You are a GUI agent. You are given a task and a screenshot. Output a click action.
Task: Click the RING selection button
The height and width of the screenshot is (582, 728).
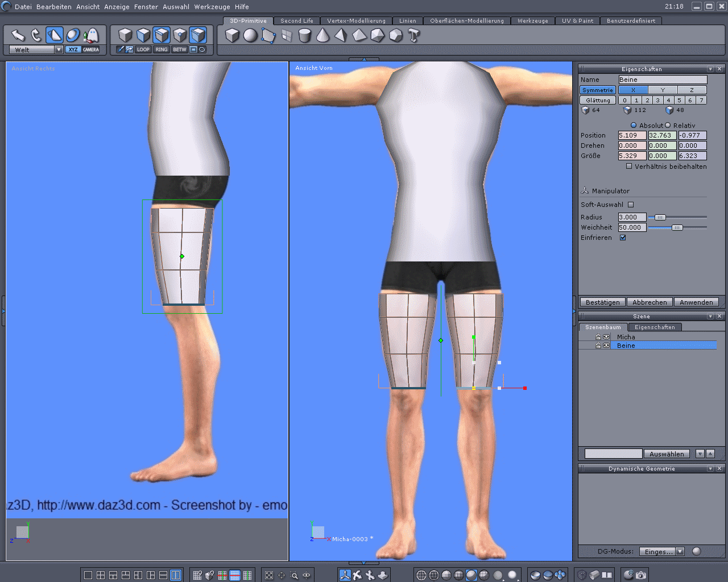[162, 49]
